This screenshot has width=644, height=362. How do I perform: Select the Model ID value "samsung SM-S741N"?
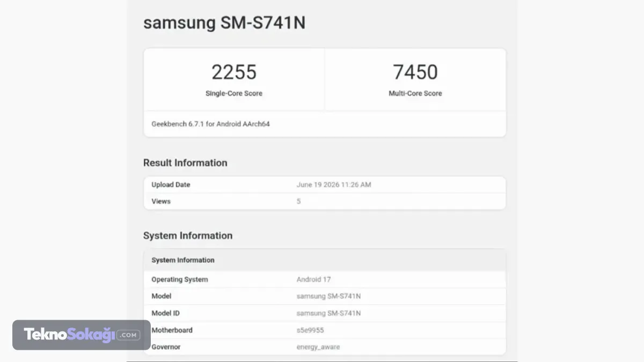coord(328,313)
